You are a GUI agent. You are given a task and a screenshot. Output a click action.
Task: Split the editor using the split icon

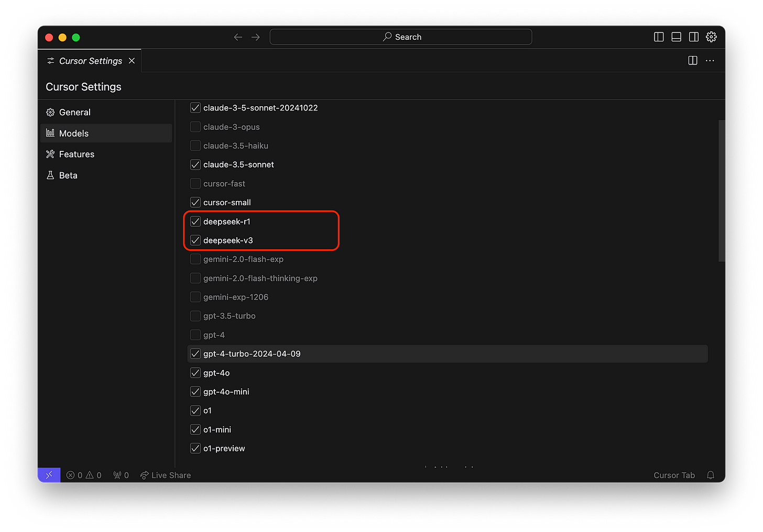pos(692,60)
